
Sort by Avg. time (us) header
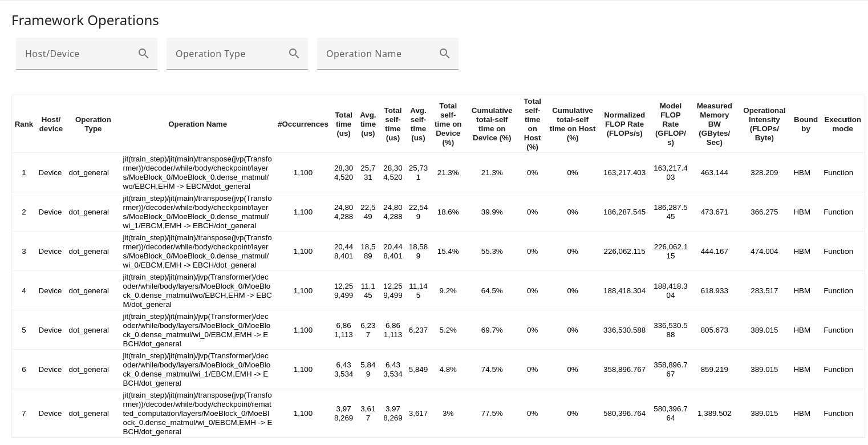[x=368, y=124]
